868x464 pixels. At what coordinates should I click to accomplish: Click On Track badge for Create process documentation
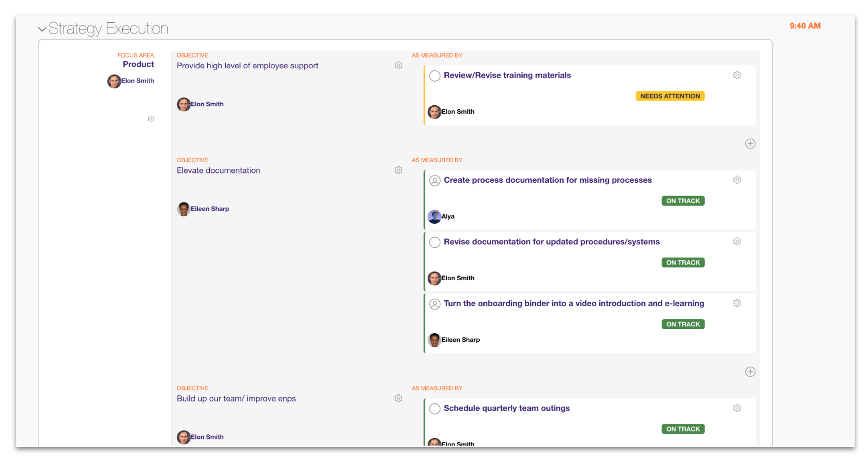click(x=682, y=201)
